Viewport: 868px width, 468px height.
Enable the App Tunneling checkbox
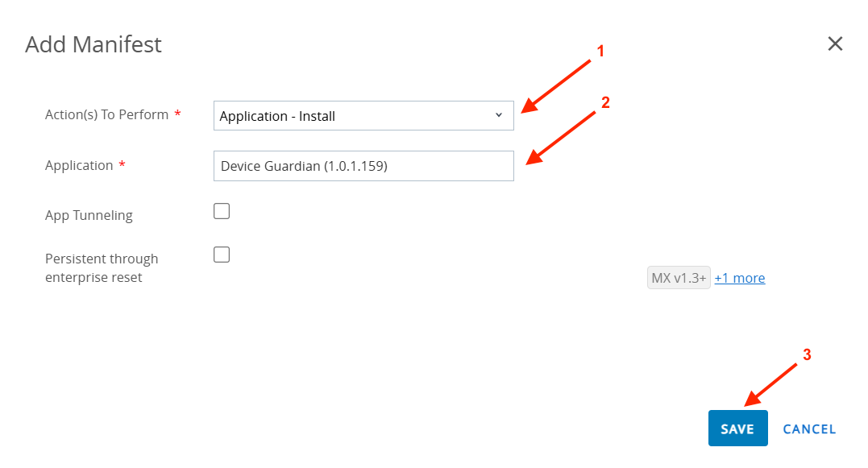(222, 212)
